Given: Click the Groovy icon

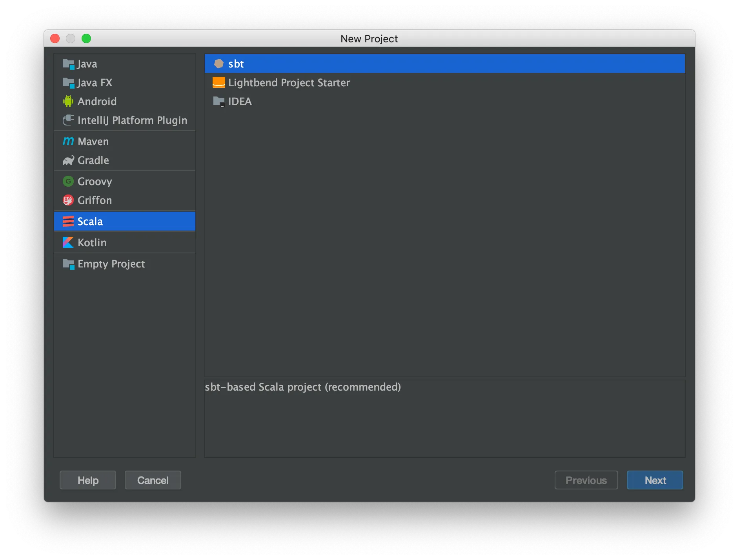Looking at the screenshot, I should [x=67, y=181].
